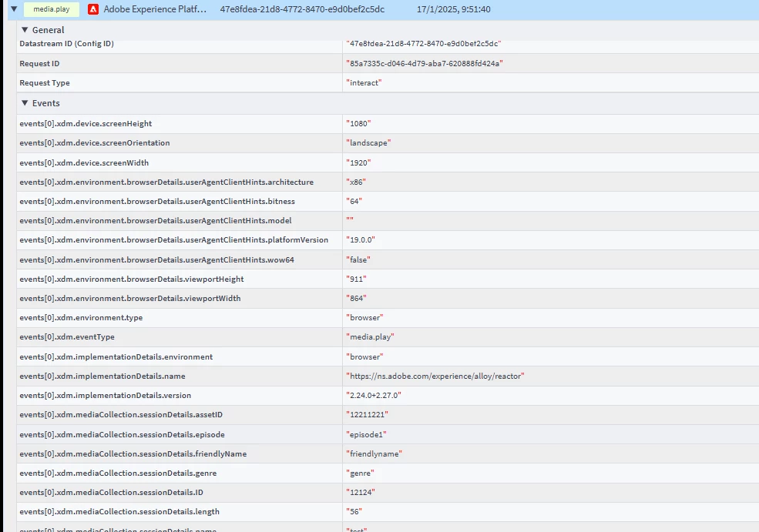Select the "media.play" eventType value
This screenshot has width=759, height=532.
[371, 337]
